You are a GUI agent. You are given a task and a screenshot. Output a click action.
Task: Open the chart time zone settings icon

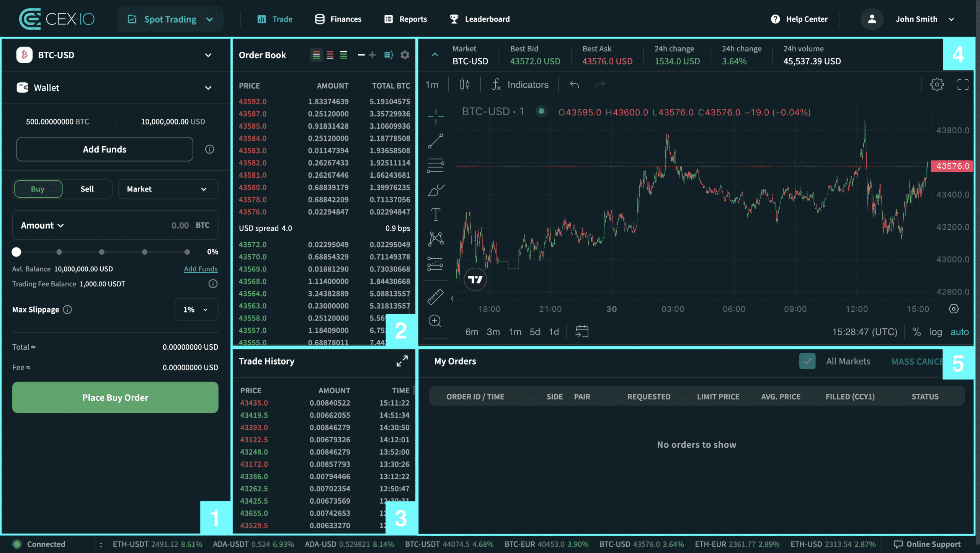(954, 309)
